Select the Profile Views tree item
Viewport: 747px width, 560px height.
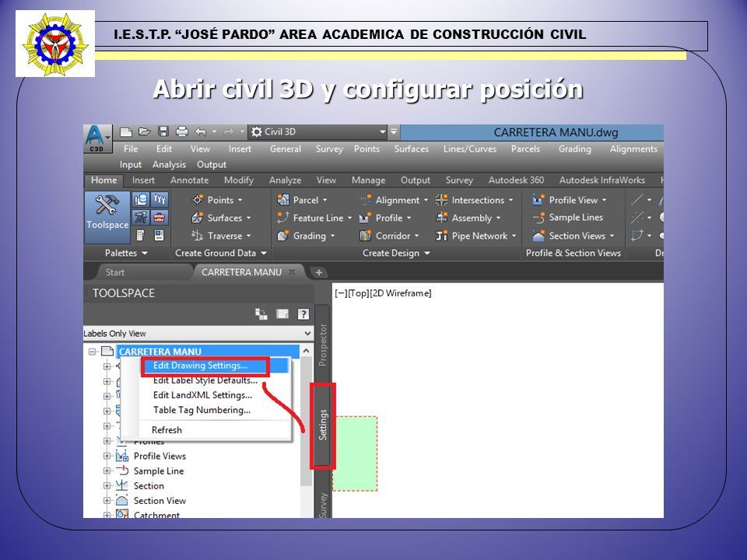[160, 457]
